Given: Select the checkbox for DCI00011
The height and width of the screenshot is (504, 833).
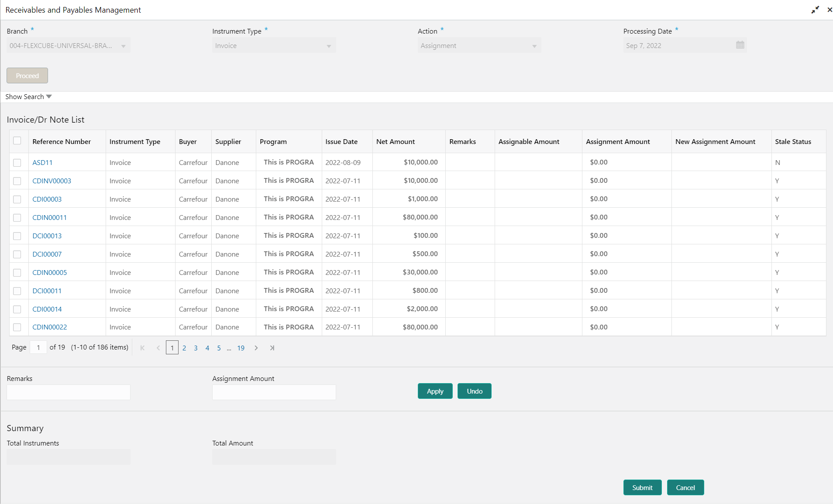Looking at the screenshot, I should coord(17,291).
